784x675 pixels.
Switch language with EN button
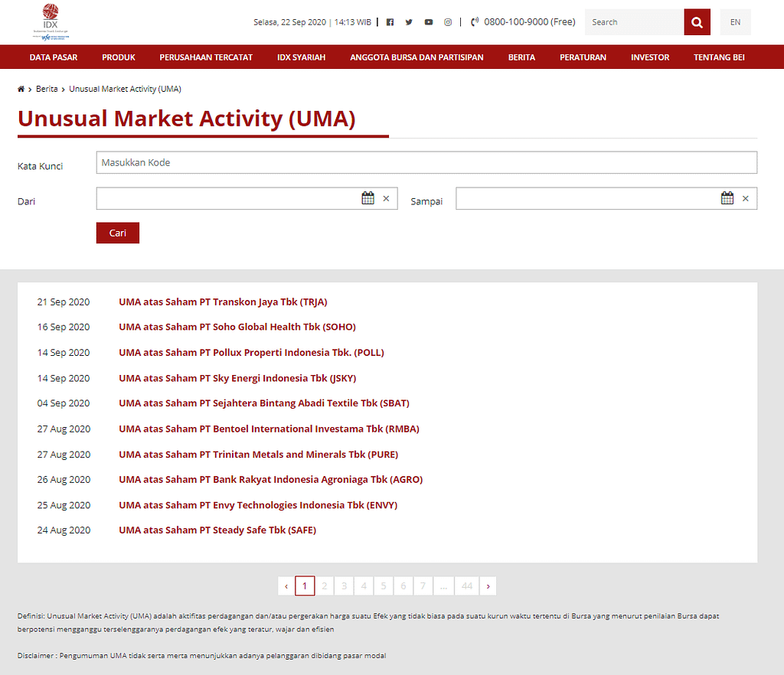point(736,22)
